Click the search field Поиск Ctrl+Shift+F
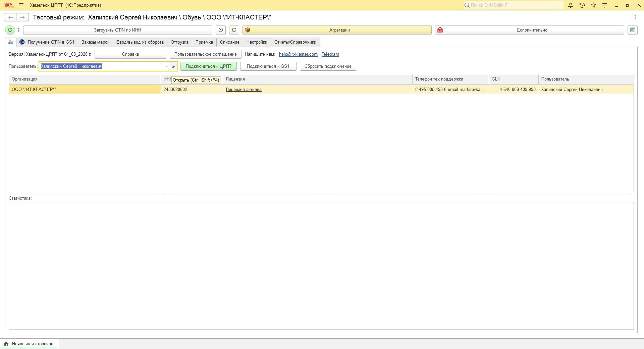This screenshot has width=644, height=349. pos(514,5)
